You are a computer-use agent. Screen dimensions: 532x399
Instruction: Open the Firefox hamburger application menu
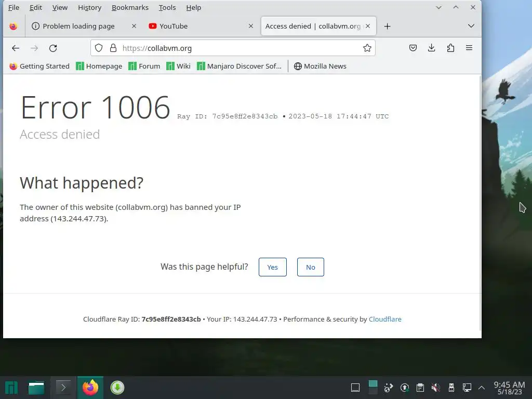click(469, 48)
